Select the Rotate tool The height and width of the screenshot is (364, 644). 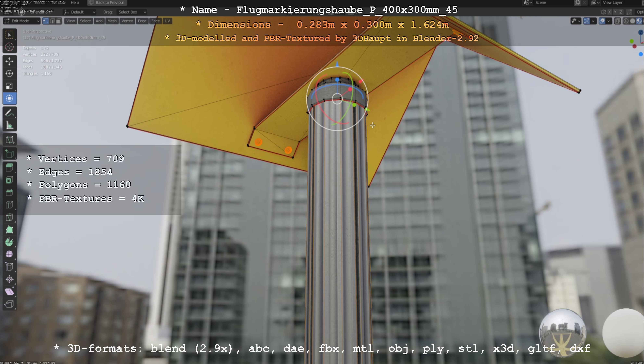(x=9, y=73)
